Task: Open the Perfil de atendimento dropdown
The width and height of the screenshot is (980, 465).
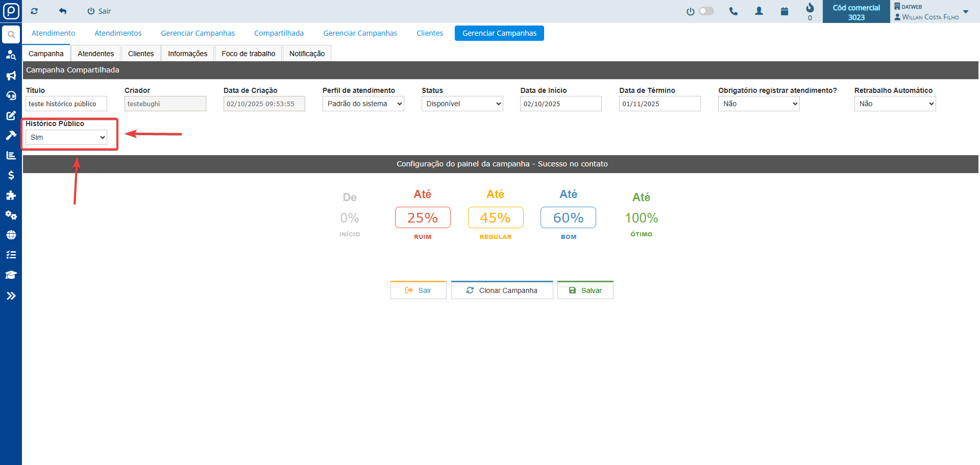Action: click(363, 104)
